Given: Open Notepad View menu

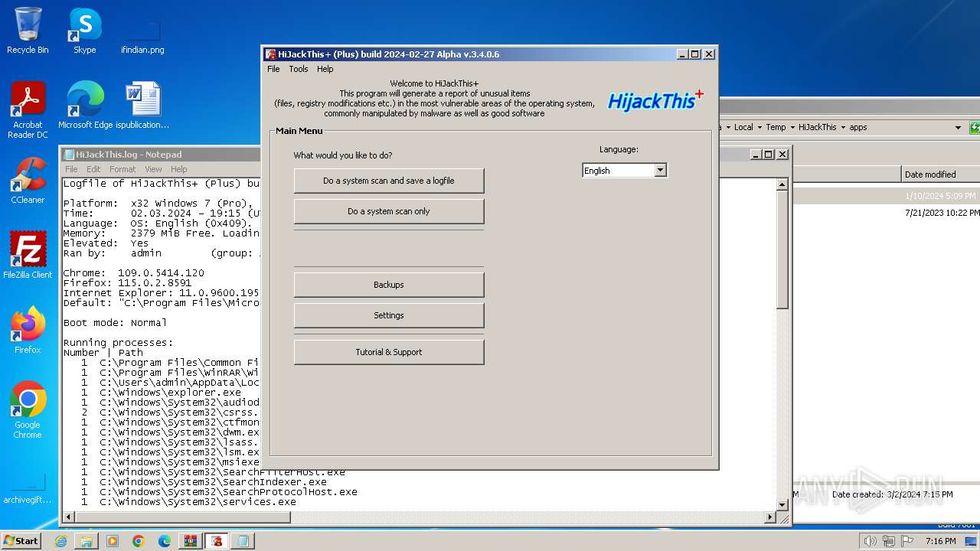Looking at the screenshot, I should point(154,169).
